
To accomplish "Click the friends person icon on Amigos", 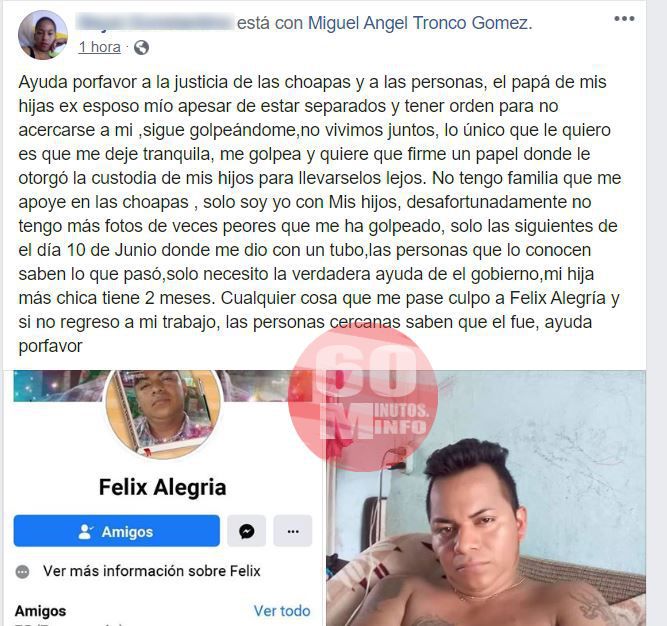I will coord(86,532).
